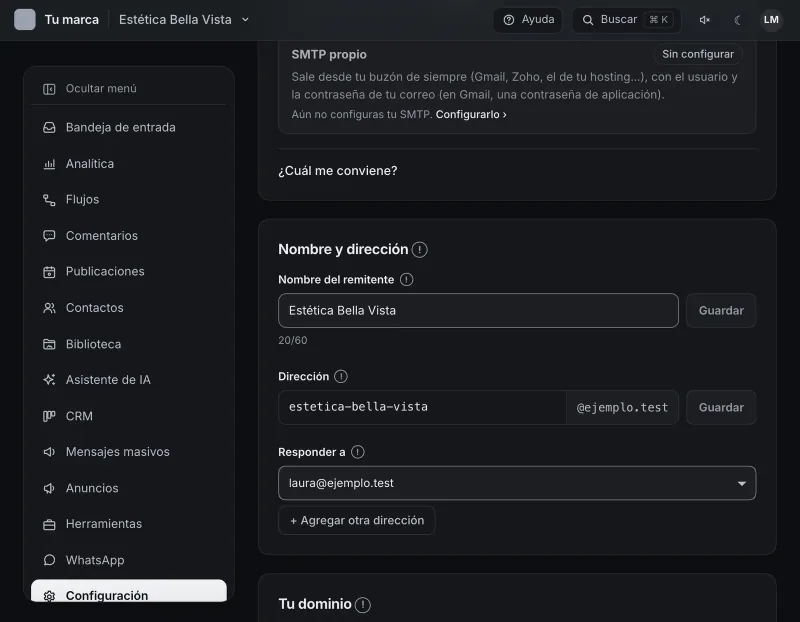Collapse the sidebar with Ocultar menú
The image size is (800, 622).
pyautogui.click(x=129, y=89)
